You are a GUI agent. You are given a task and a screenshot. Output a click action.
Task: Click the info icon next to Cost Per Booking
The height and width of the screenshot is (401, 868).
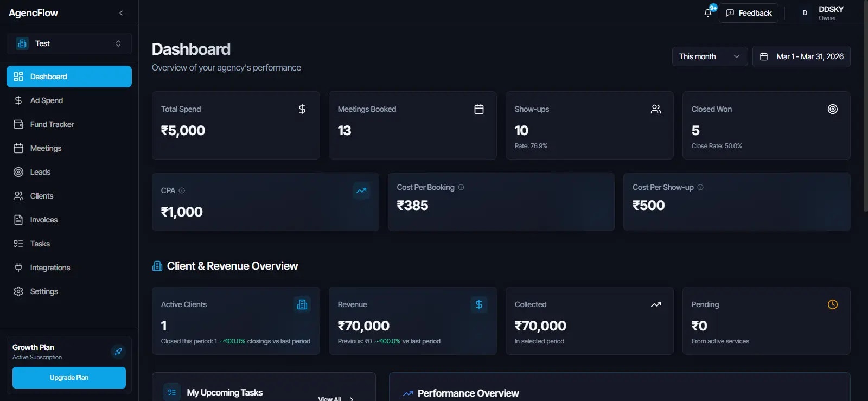[461, 187]
